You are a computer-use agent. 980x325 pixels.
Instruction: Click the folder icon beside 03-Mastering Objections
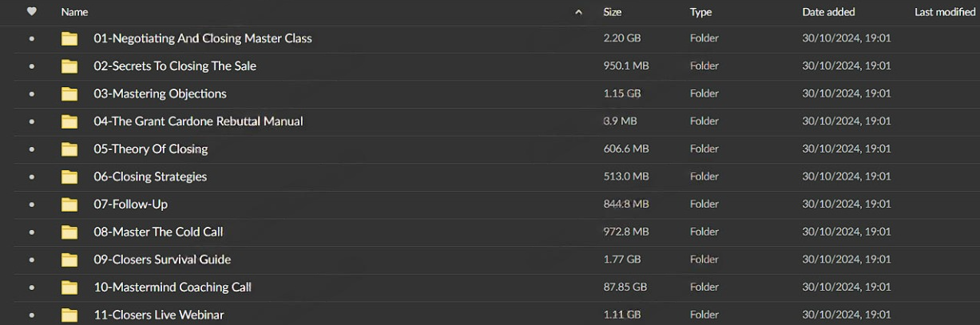coord(69,94)
